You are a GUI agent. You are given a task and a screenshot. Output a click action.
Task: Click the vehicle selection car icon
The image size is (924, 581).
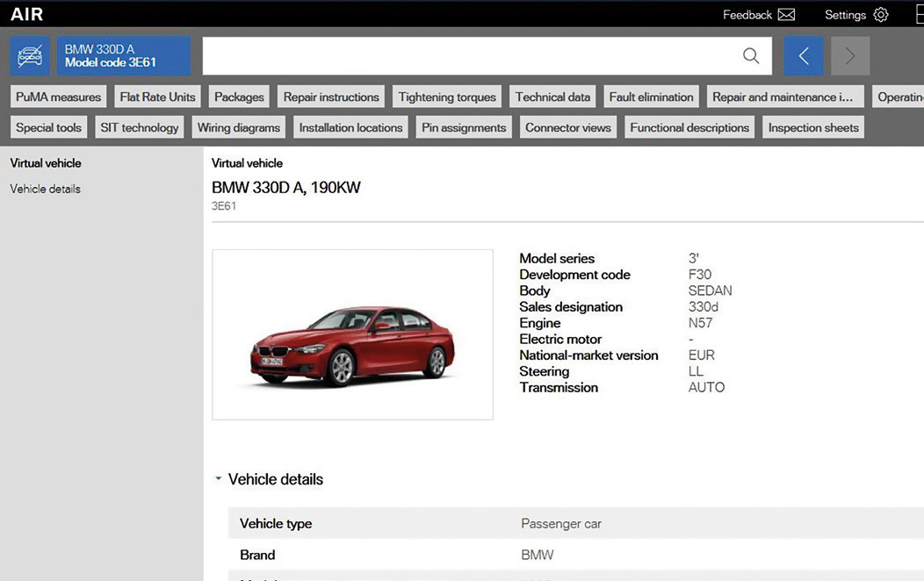coord(30,56)
